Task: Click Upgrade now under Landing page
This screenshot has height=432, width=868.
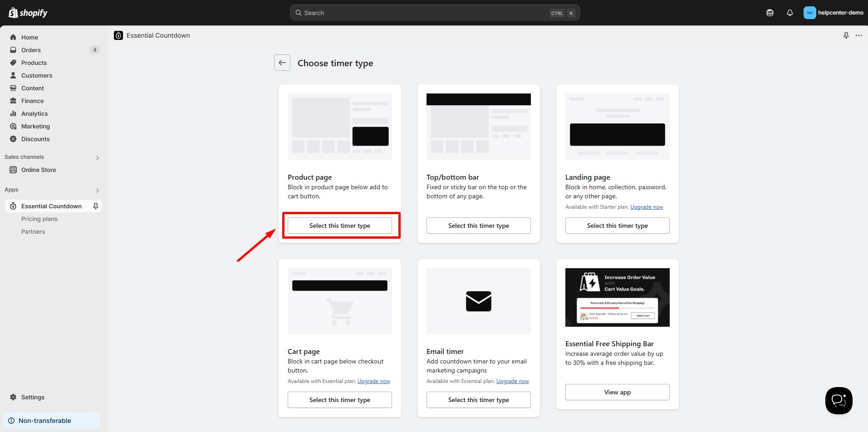Action: [x=646, y=207]
